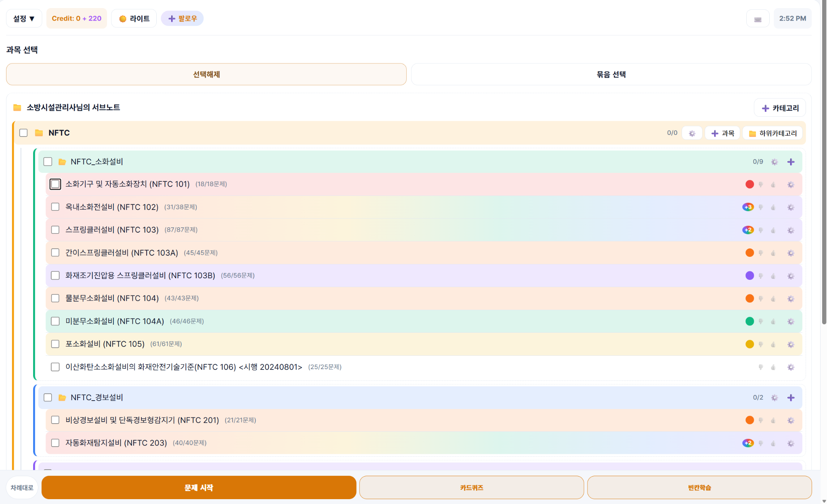
Task: Add a new 카테고리 category
Action: (780, 108)
